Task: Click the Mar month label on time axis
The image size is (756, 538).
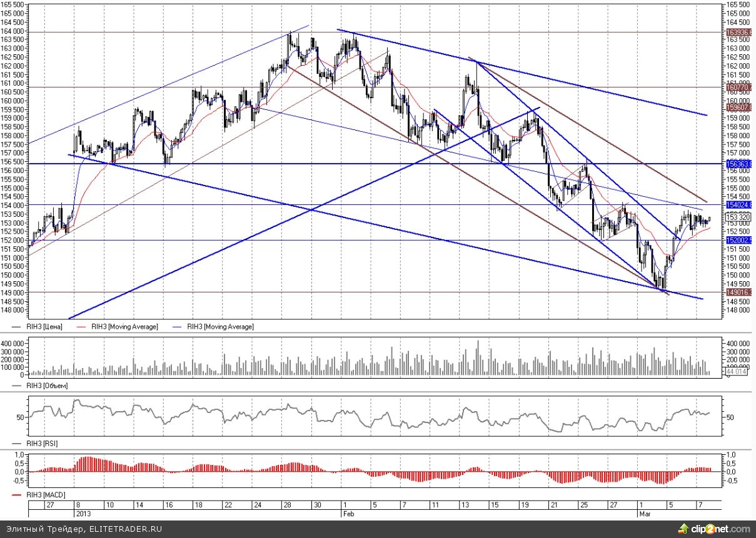Action: (x=644, y=513)
